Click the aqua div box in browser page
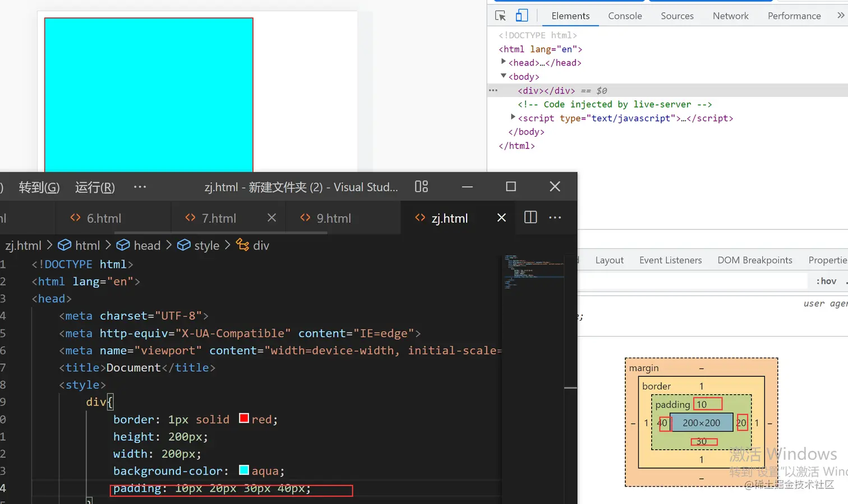848x504 pixels. pyautogui.click(x=149, y=95)
